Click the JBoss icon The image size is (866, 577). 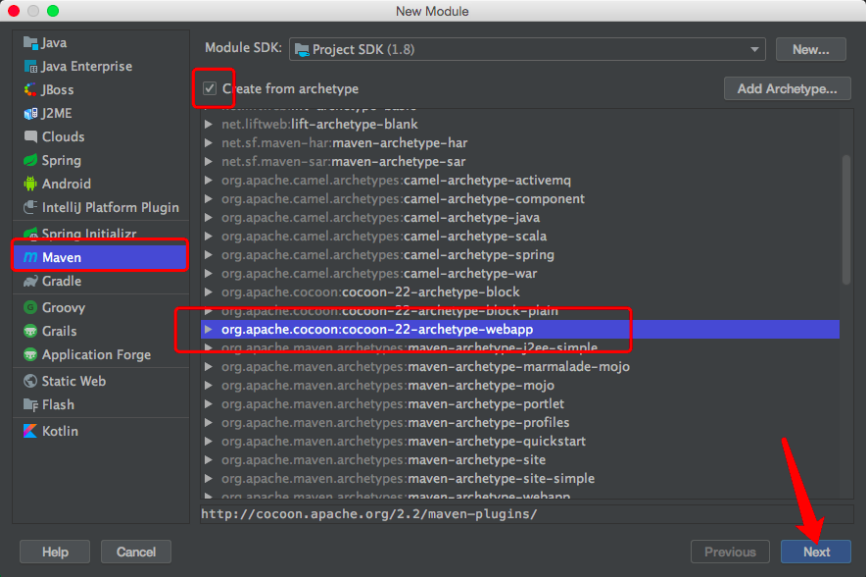point(30,89)
